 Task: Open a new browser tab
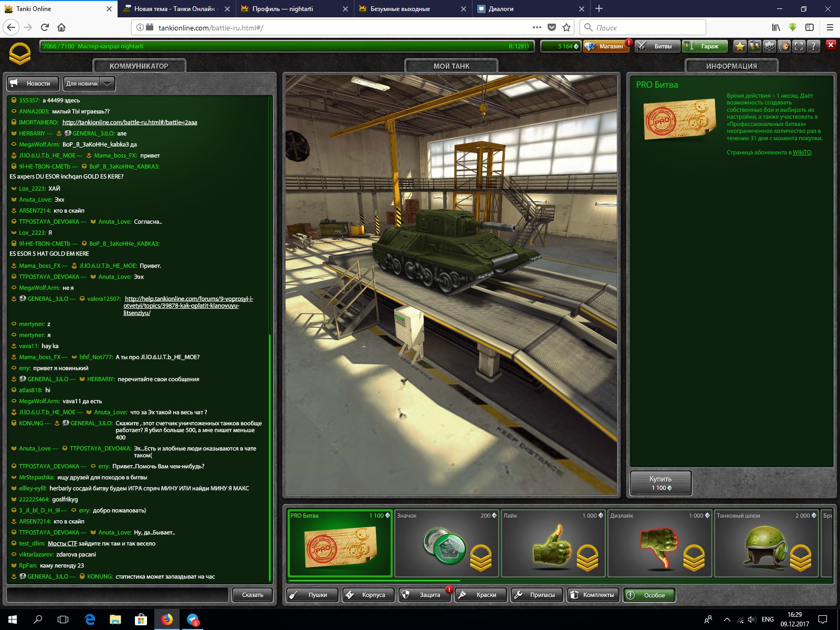coord(599,8)
